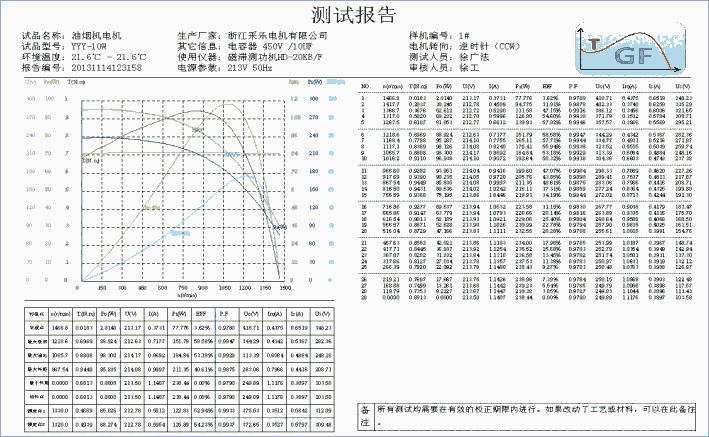Click the U(v) axis label above the chart
The image size is (709, 437).
pyautogui.click(x=31, y=82)
